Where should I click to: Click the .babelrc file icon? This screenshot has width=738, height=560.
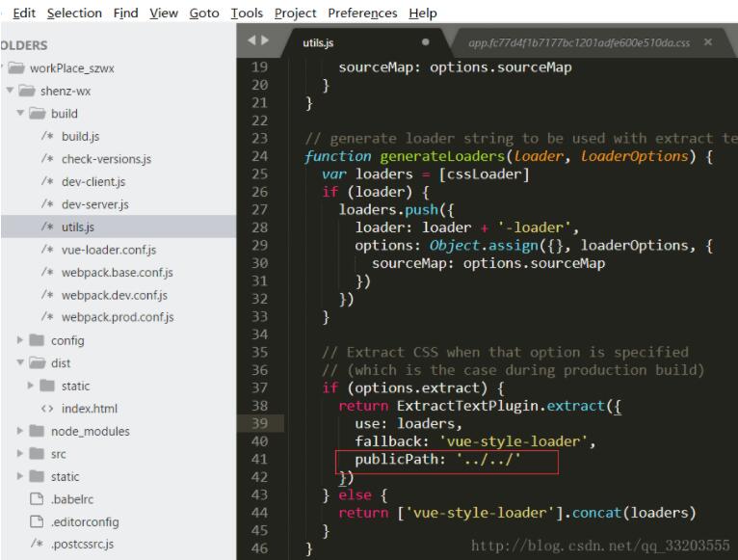pyautogui.click(x=37, y=498)
